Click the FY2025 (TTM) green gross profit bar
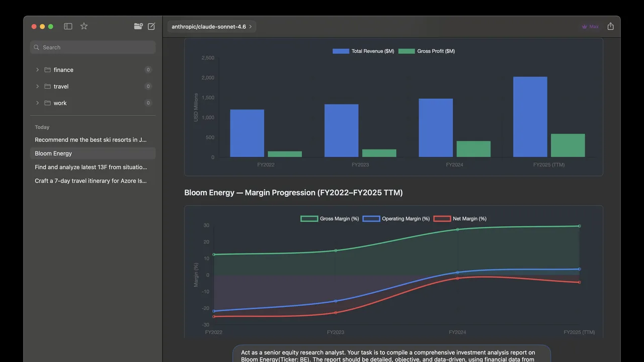This screenshot has height=362, width=644. click(568, 146)
